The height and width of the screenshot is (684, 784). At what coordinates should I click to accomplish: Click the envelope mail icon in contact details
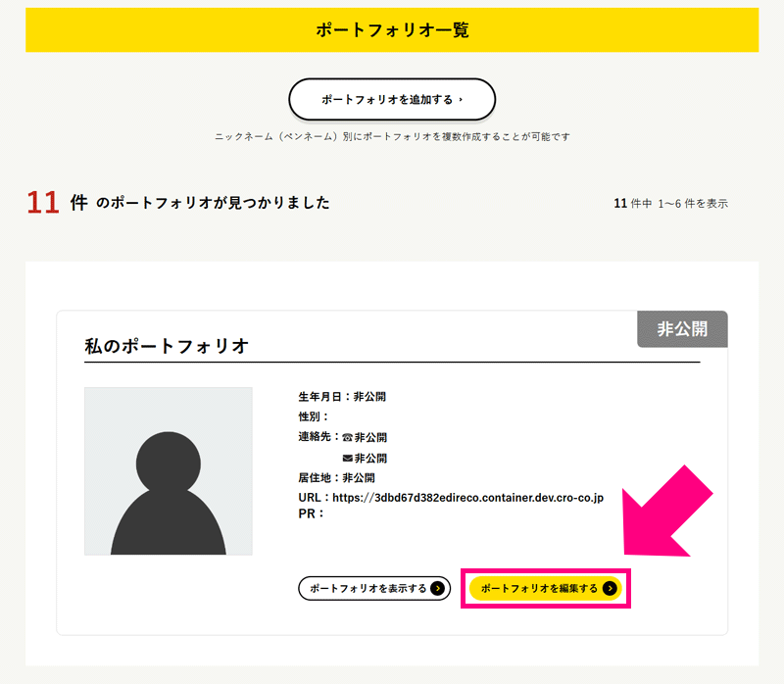point(347,459)
